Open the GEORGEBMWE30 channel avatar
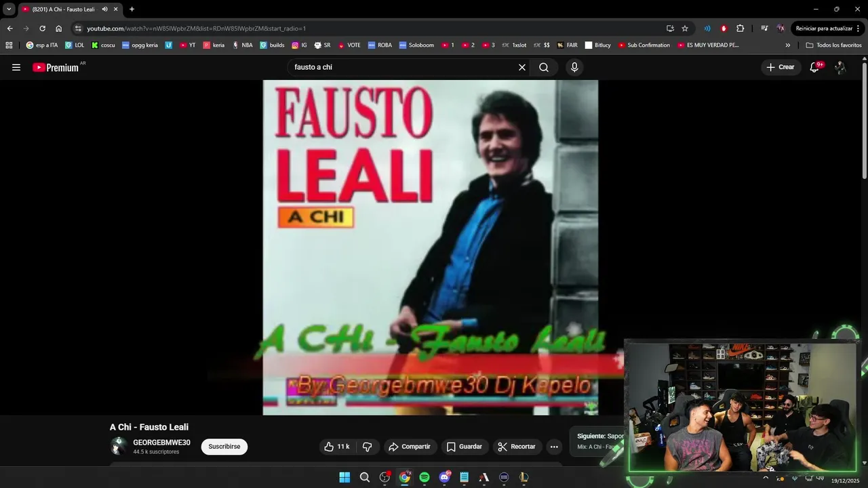868x488 pixels. tap(119, 446)
